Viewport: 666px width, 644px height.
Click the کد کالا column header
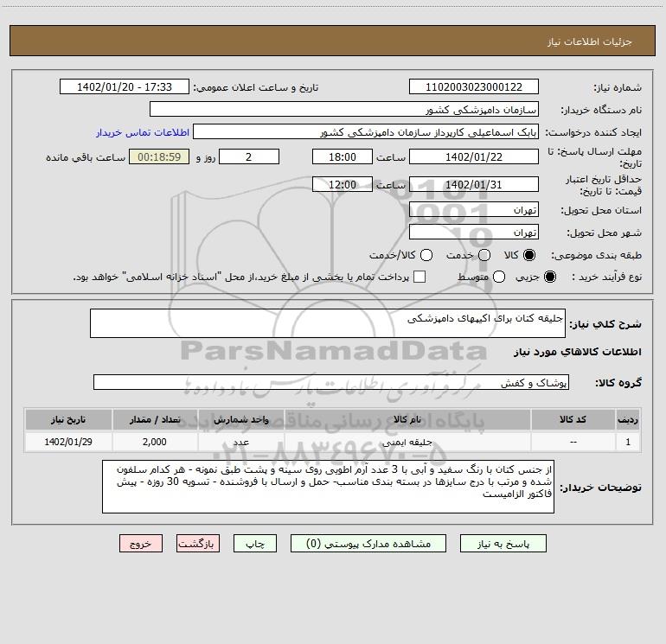(x=573, y=419)
